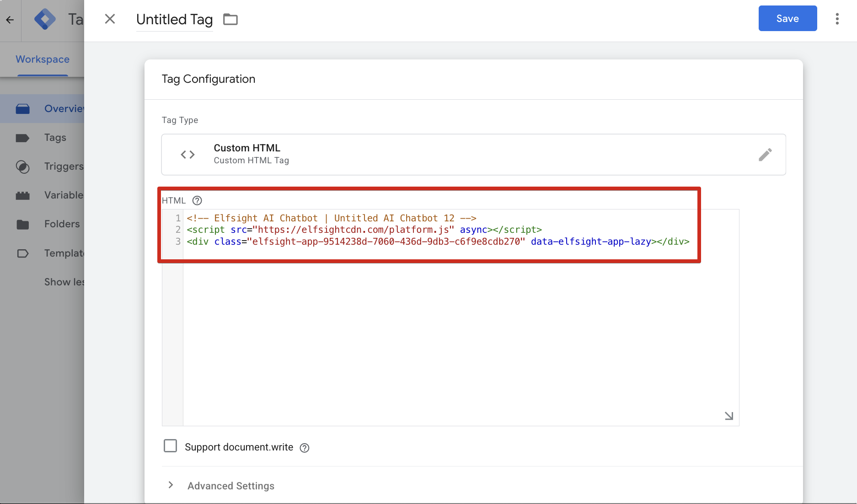The image size is (857, 504).
Task: Open the HTML field help icon
Action: pyautogui.click(x=197, y=200)
